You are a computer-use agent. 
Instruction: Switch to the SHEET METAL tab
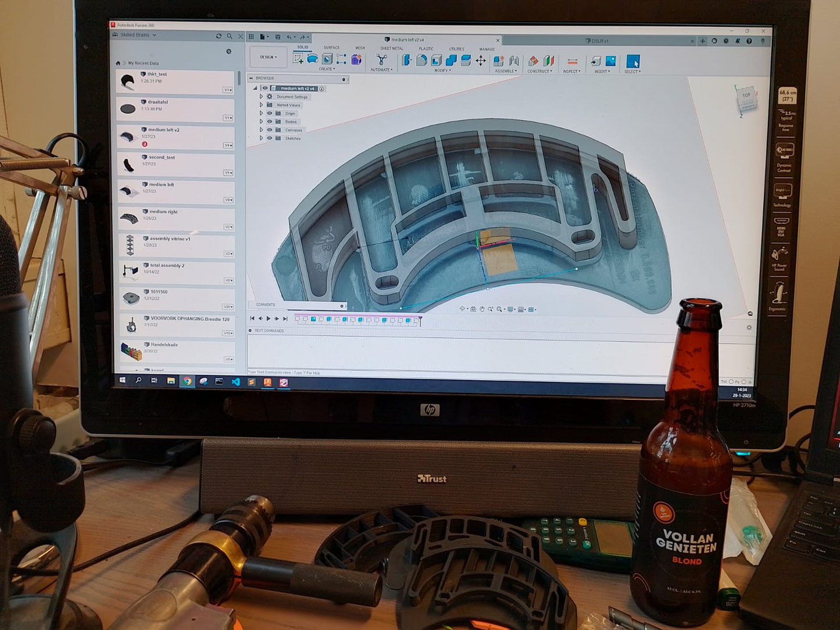[x=391, y=48]
